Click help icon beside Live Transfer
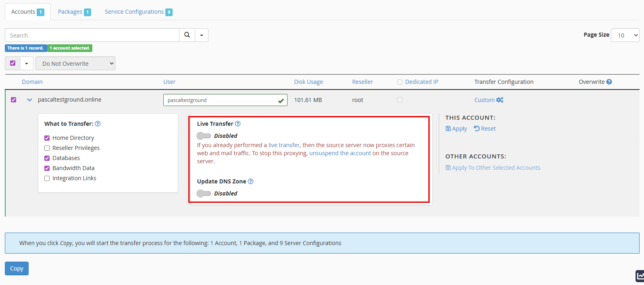This screenshot has height=285, width=644. pyautogui.click(x=238, y=124)
